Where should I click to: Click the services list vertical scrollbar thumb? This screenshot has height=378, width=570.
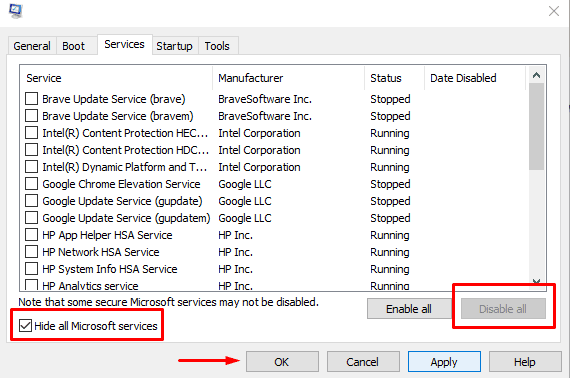point(537,126)
